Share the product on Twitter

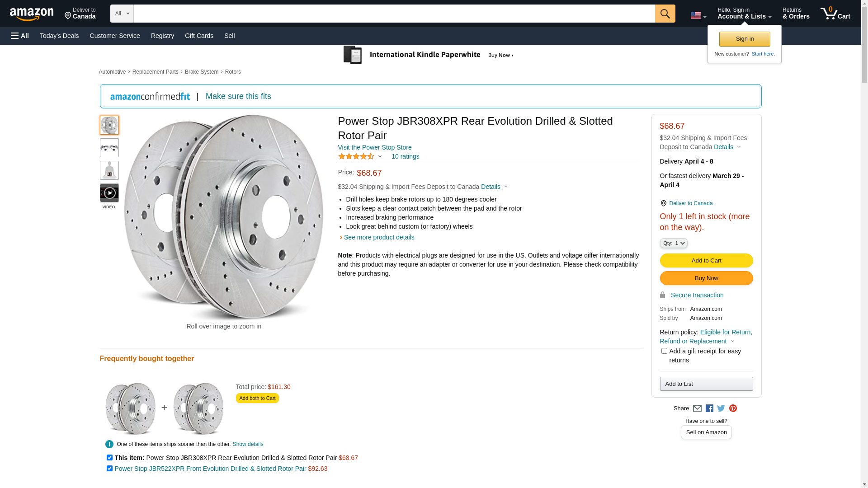pos(721,408)
